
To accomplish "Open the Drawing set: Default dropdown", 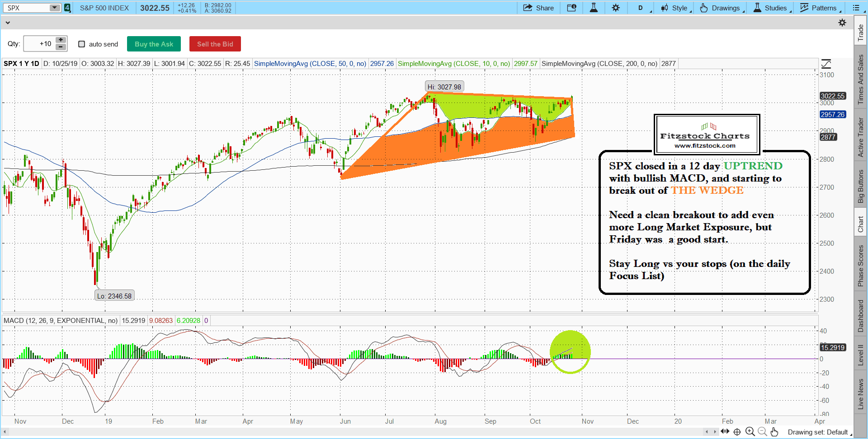I will point(819,432).
